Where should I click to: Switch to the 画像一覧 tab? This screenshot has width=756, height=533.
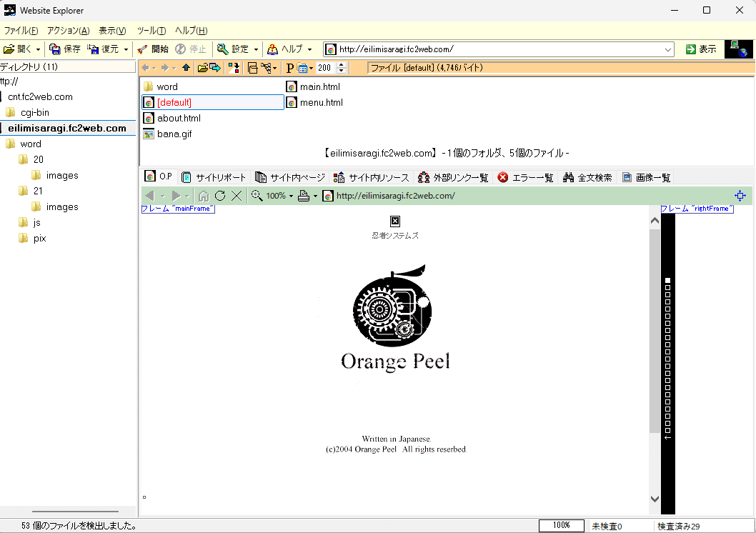646,177
